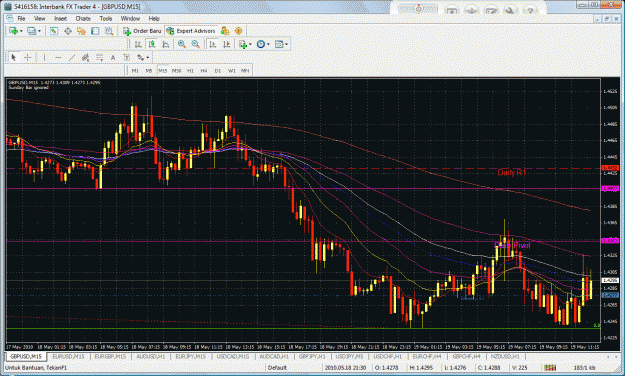
Task: Toggle the Data Window crosshair icon
Action: [68, 31]
